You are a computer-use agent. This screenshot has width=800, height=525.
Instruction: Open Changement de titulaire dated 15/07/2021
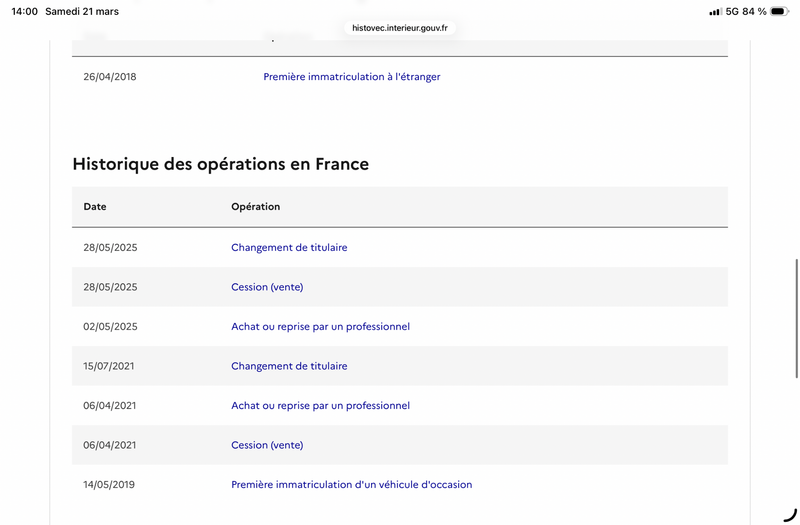289,366
